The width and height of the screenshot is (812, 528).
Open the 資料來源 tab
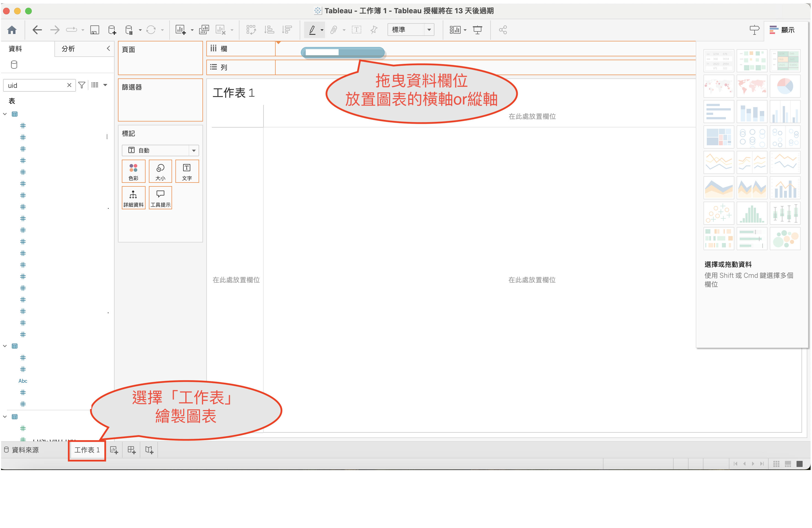coord(22,450)
